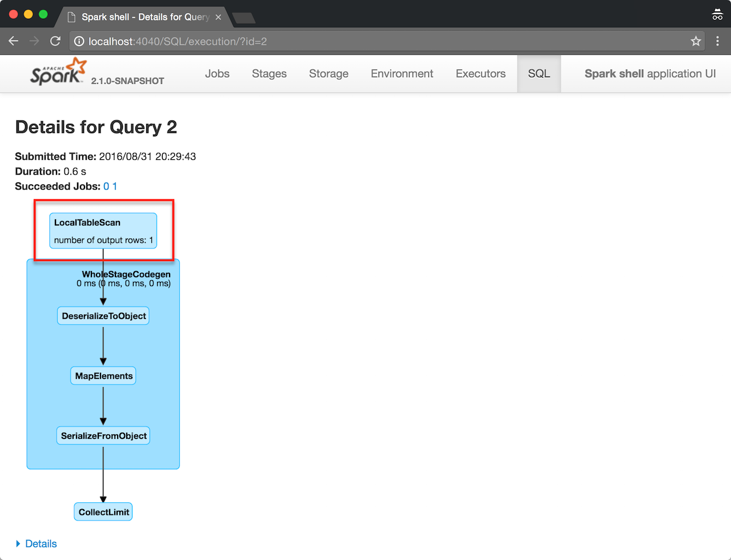Select the SQL tab

(x=539, y=74)
